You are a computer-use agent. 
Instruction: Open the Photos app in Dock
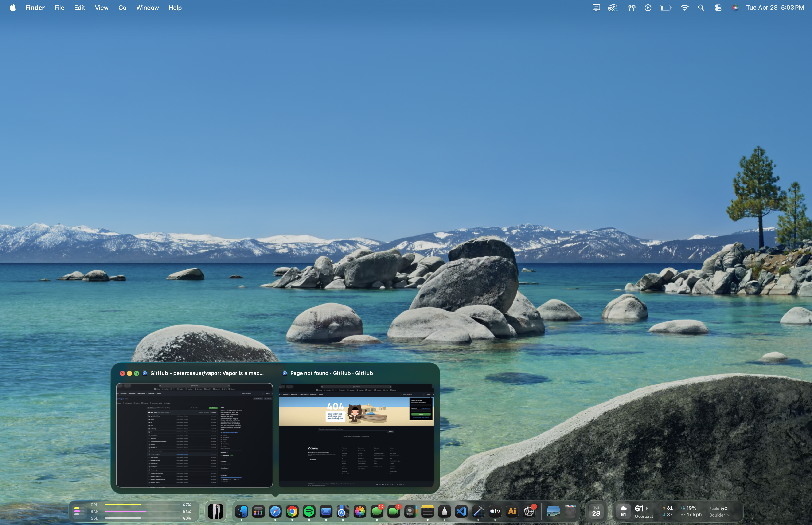[360, 511]
